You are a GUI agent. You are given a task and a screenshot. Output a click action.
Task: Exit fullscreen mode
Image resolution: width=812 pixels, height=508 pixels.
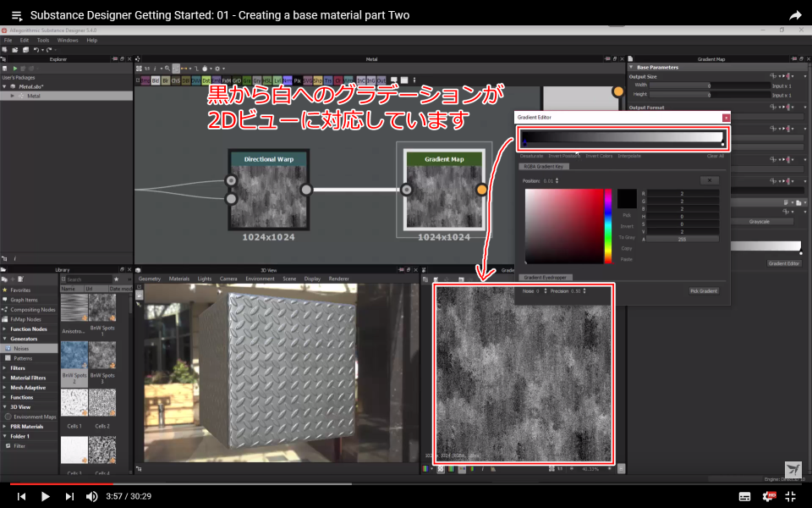790,497
